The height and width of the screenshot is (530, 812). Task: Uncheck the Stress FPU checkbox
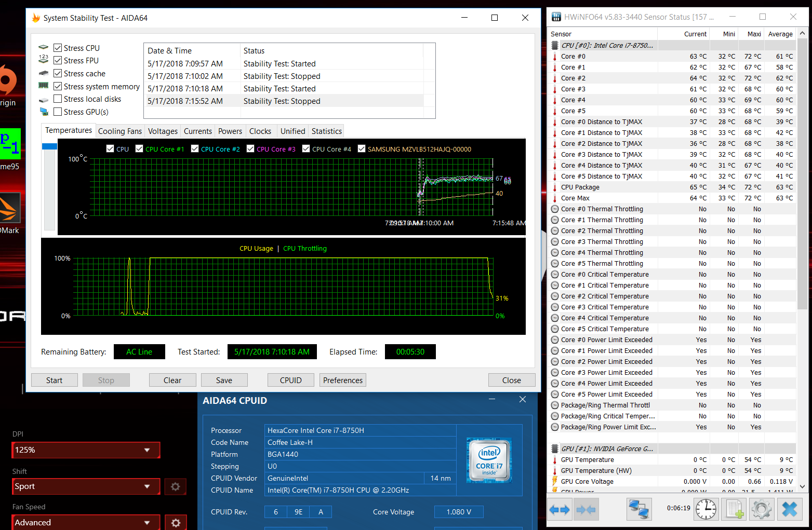click(58, 61)
